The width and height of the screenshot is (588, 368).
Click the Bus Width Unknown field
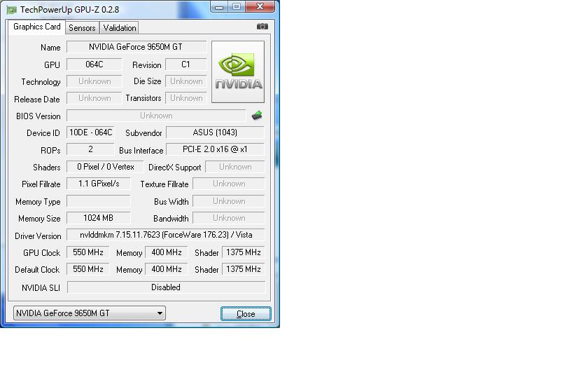pos(229,201)
